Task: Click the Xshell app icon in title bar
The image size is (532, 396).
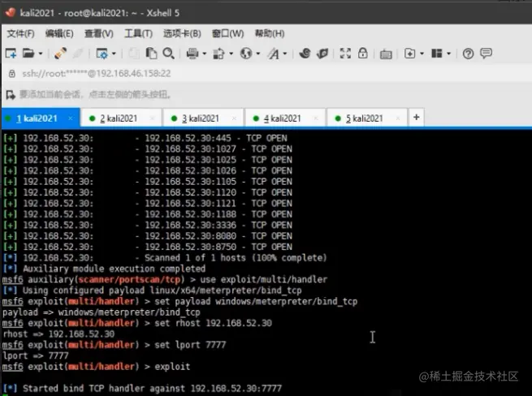Action: (x=10, y=12)
